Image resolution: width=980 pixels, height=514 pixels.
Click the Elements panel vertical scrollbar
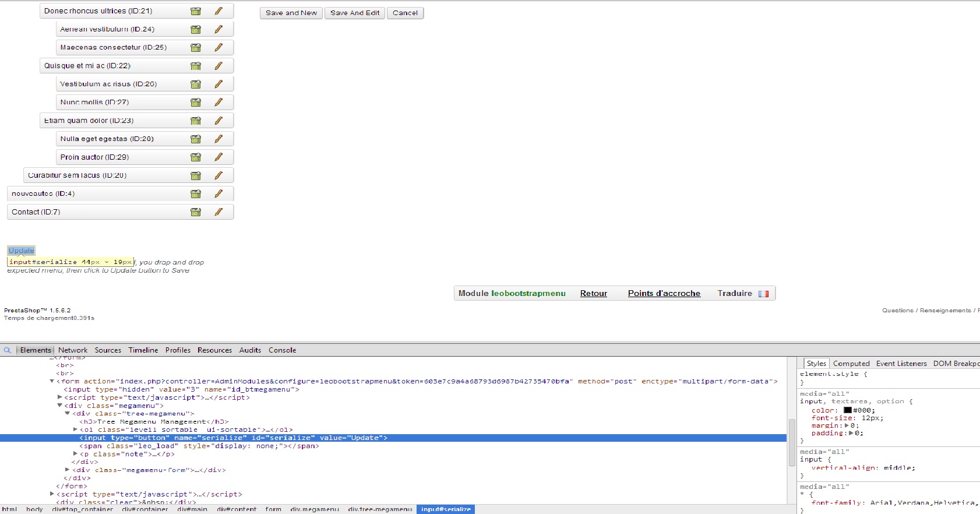[x=792, y=442]
